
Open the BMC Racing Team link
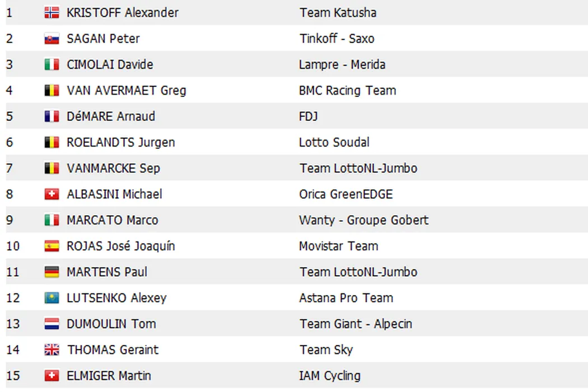pos(347,91)
